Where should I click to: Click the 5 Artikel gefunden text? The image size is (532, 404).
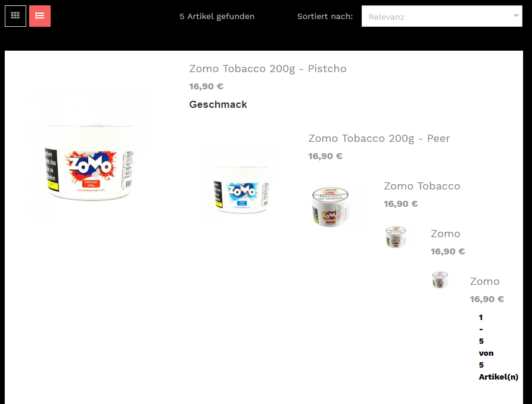217,16
